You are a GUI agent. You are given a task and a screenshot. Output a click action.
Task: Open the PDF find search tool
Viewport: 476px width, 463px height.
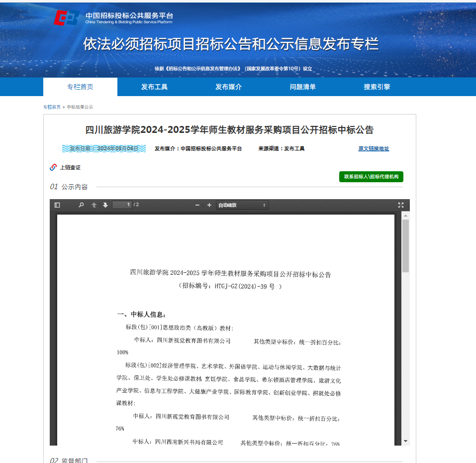click(81, 205)
